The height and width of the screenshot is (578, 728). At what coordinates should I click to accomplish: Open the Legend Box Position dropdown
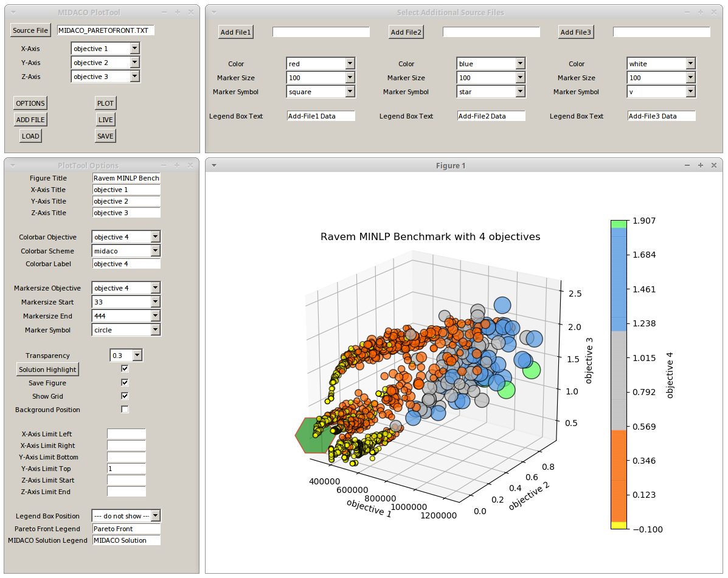click(127, 516)
